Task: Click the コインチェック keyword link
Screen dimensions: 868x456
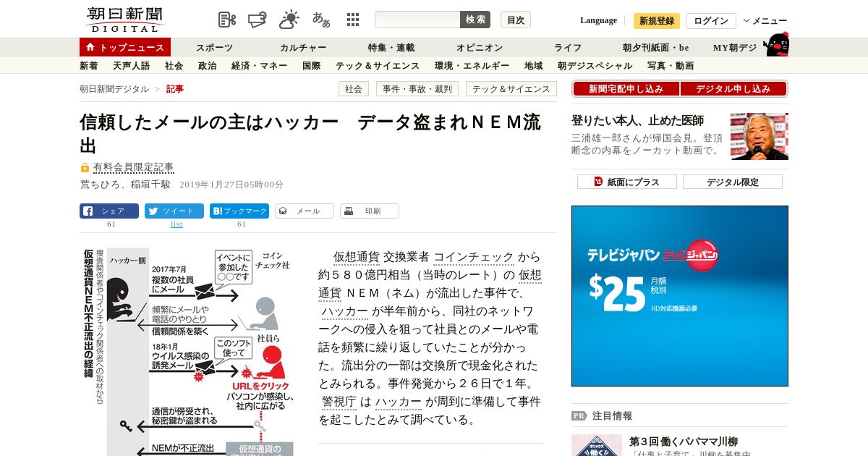Action: click(x=474, y=257)
